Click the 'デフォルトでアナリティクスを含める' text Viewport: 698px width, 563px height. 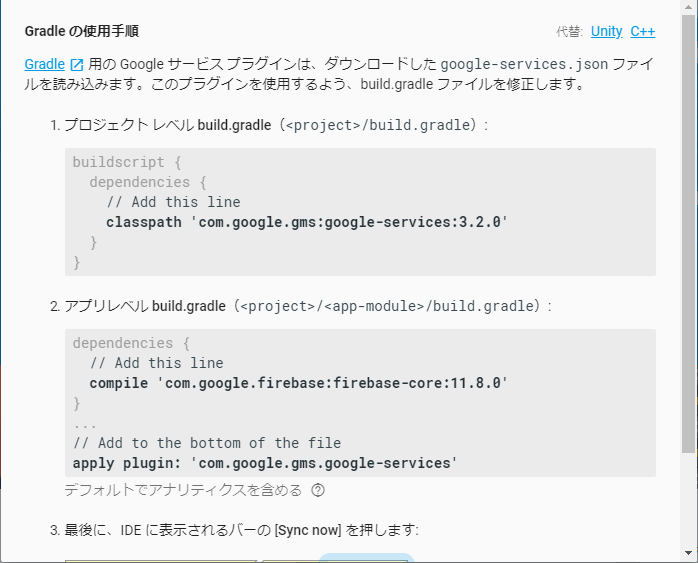point(183,490)
